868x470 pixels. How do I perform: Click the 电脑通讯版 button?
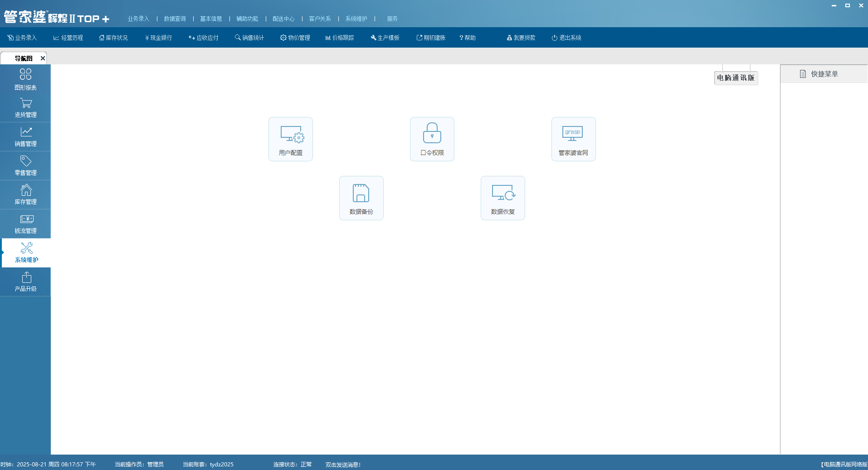pos(736,78)
